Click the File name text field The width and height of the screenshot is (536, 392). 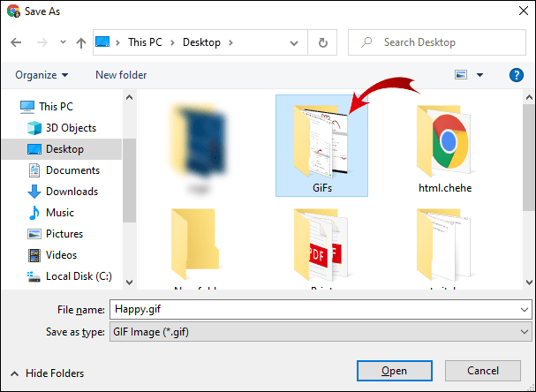[x=321, y=310]
